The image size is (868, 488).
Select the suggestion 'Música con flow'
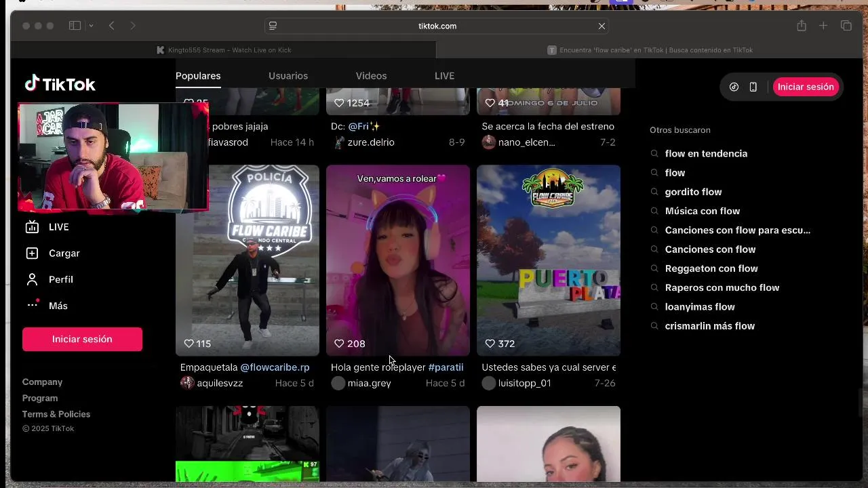pyautogui.click(x=703, y=211)
